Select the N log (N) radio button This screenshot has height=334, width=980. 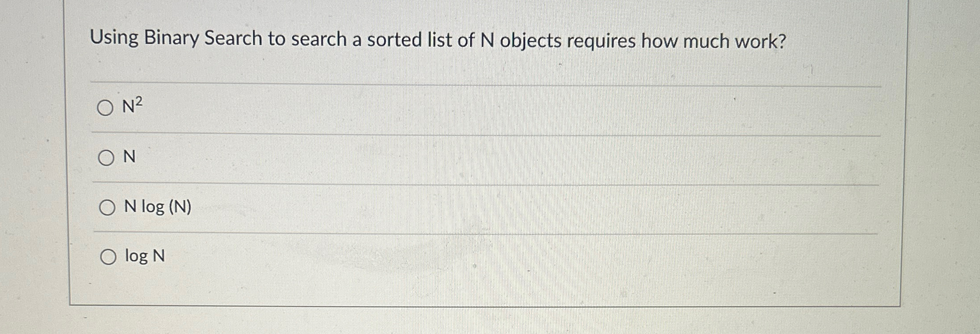point(107,208)
